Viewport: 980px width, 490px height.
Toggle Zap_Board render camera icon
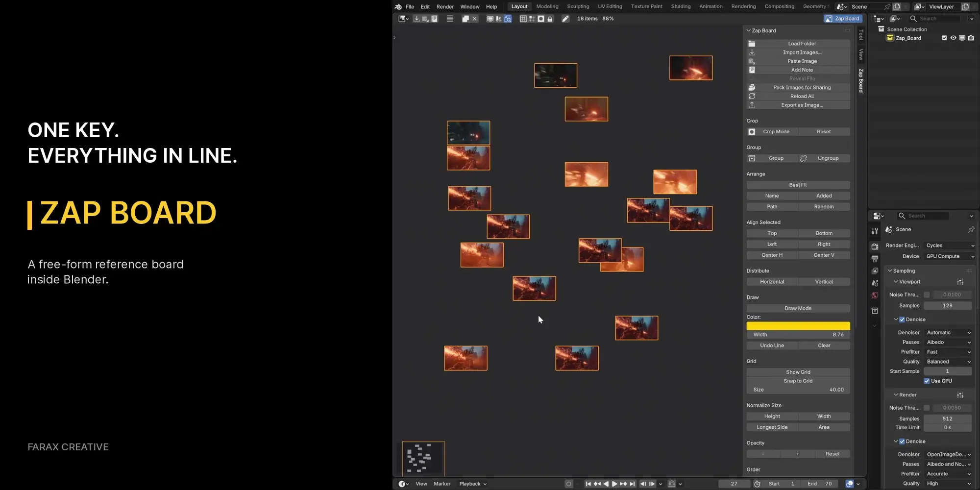(x=971, y=38)
